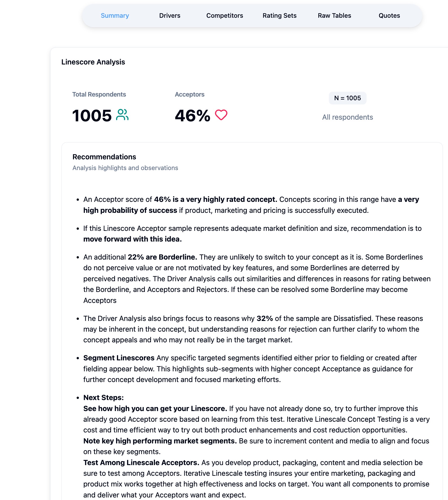Click the N = 1005 badge
448x500 pixels.
pyautogui.click(x=348, y=98)
